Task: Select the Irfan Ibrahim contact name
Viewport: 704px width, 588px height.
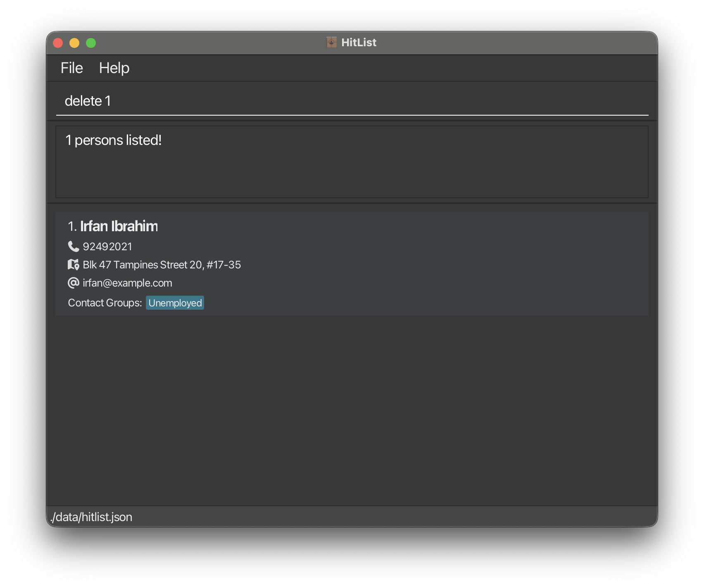Action: coord(119,226)
